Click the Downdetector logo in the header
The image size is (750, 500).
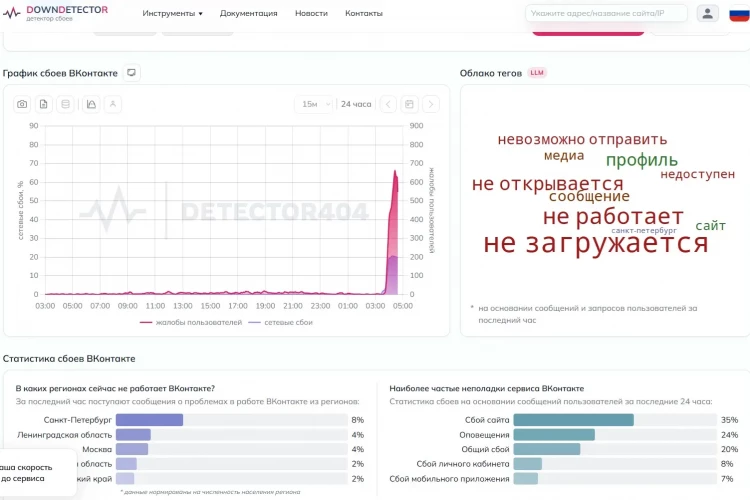point(55,13)
